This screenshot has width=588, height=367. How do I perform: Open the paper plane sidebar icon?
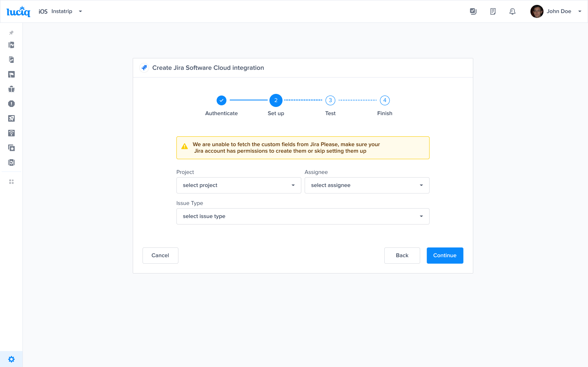pyautogui.click(x=11, y=118)
